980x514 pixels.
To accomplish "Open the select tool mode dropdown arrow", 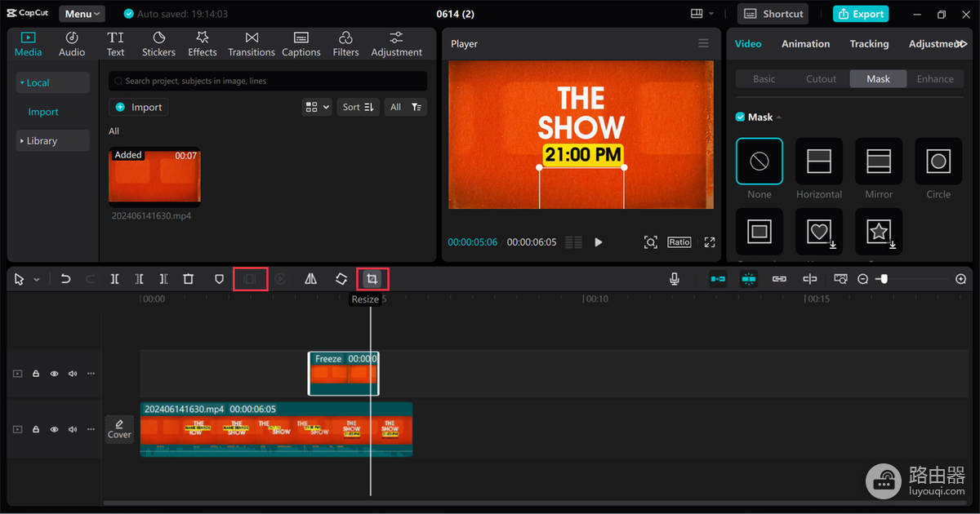I will 37,280.
